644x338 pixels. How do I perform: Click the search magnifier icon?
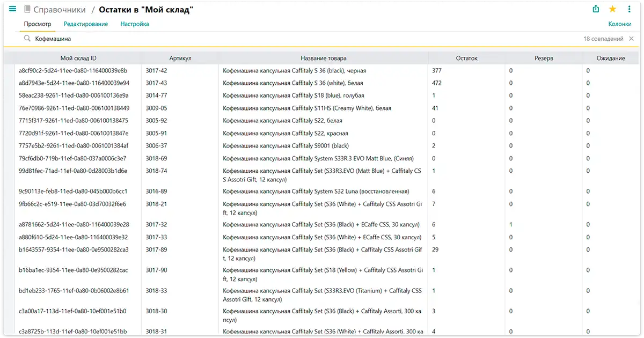[27, 39]
